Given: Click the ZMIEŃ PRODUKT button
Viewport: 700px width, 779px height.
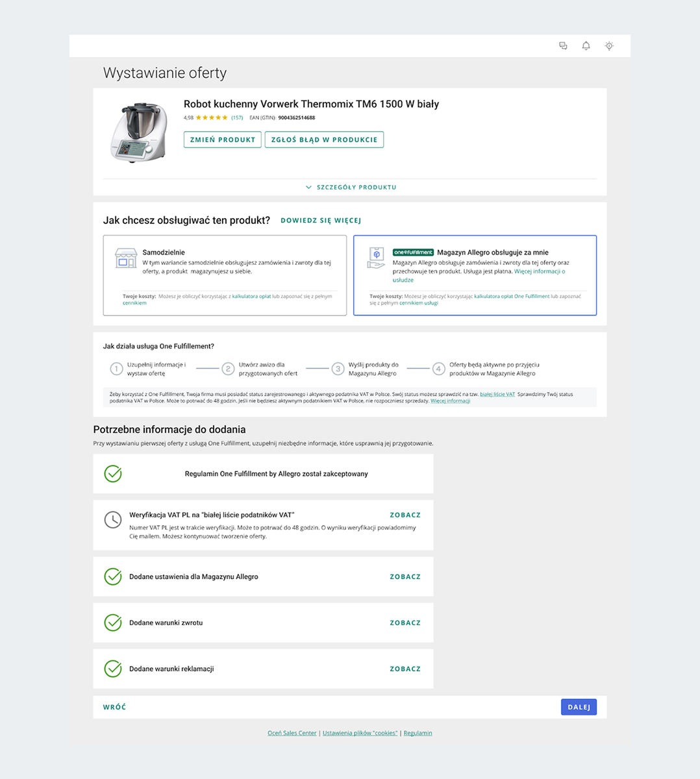Looking at the screenshot, I should click(x=223, y=140).
